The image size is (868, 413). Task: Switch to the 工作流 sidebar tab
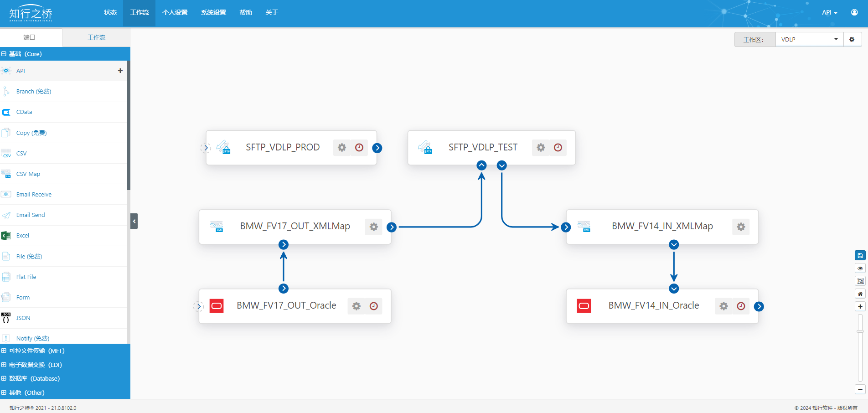(x=96, y=37)
